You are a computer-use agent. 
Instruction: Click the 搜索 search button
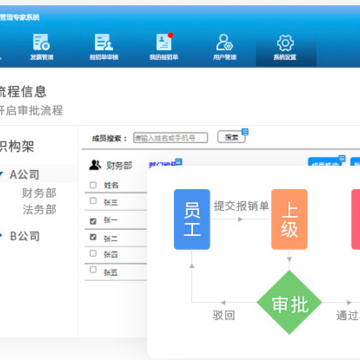(231, 137)
